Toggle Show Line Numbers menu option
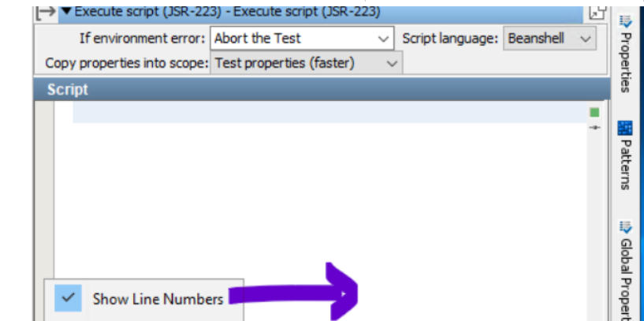This screenshot has height=321, width=644. tap(143, 299)
